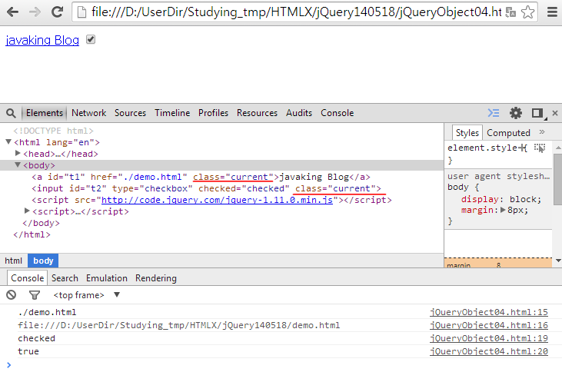Open the Audits tab

click(x=299, y=113)
